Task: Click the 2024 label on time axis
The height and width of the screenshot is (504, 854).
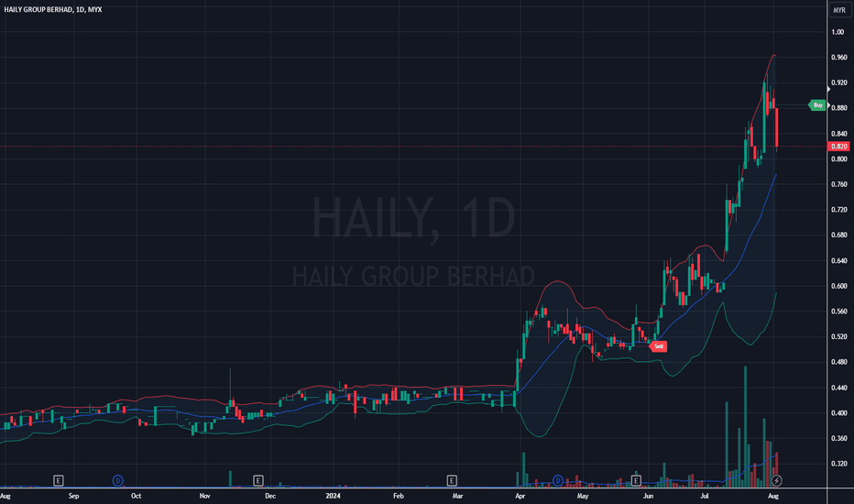Action: pos(333,496)
